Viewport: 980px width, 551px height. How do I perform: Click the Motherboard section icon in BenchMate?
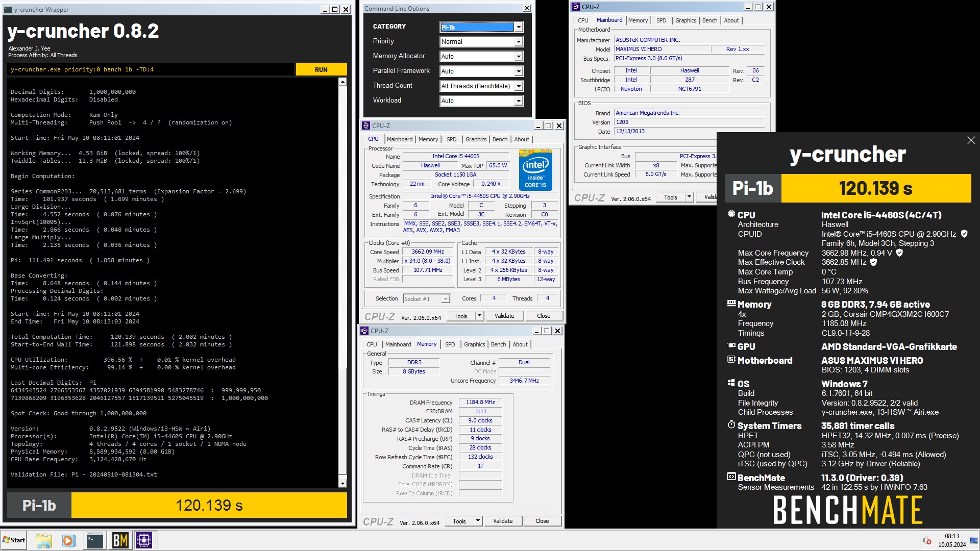click(x=731, y=360)
